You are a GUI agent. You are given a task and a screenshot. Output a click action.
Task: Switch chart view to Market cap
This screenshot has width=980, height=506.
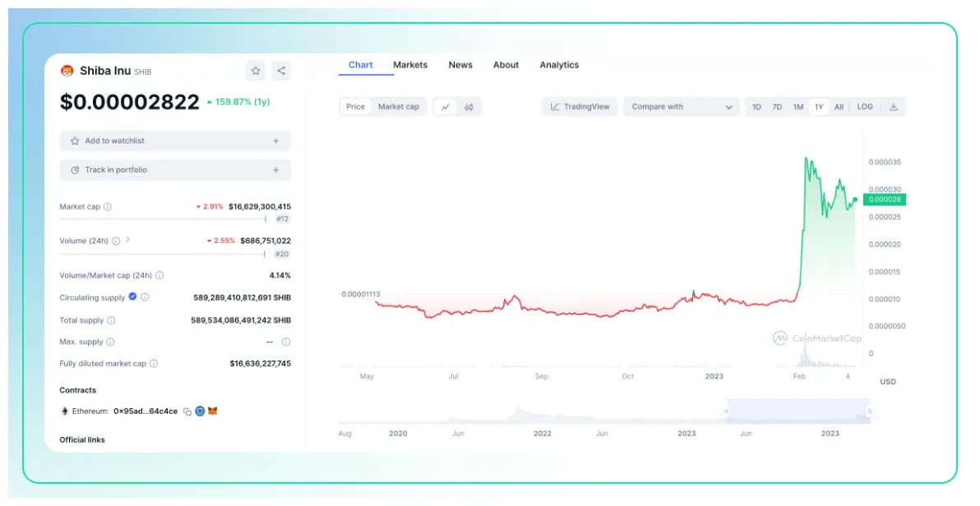(x=398, y=106)
